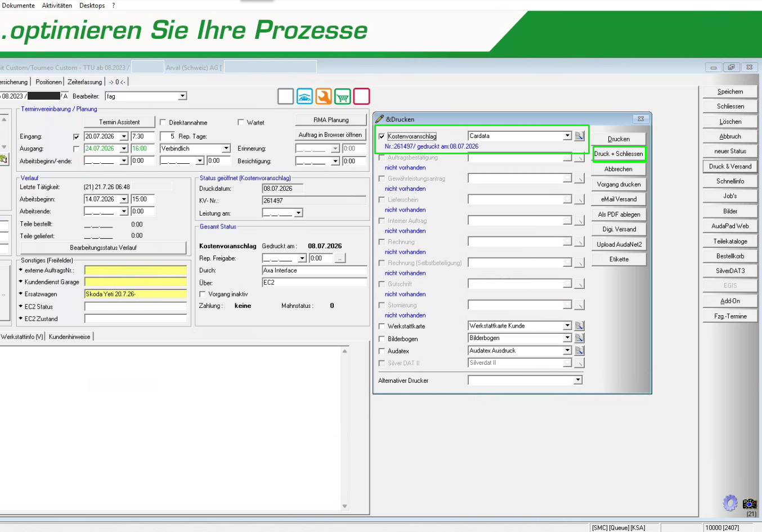Open the Dokumente menu
Viewport: 762px width, 532px height.
(19, 5)
